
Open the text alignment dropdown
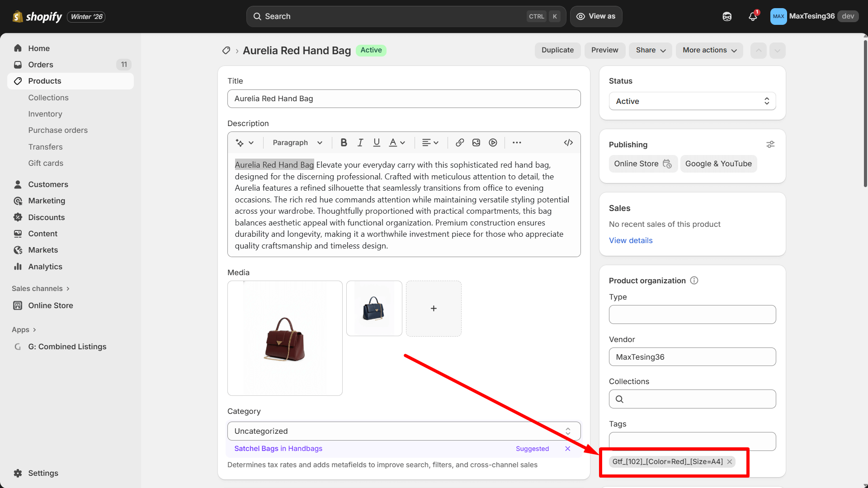point(430,142)
